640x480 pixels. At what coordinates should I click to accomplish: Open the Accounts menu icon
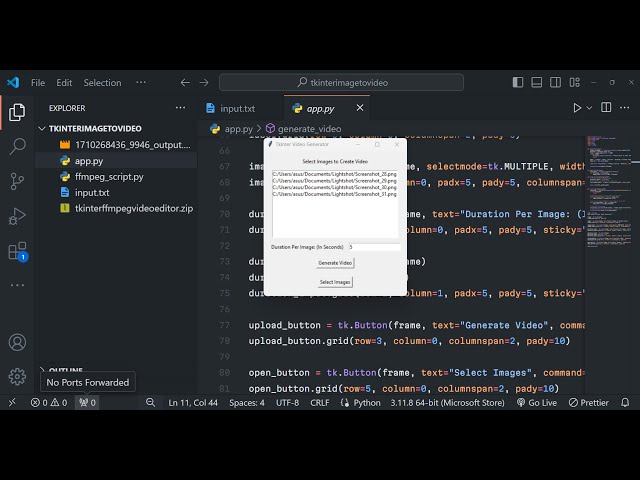click(17, 342)
